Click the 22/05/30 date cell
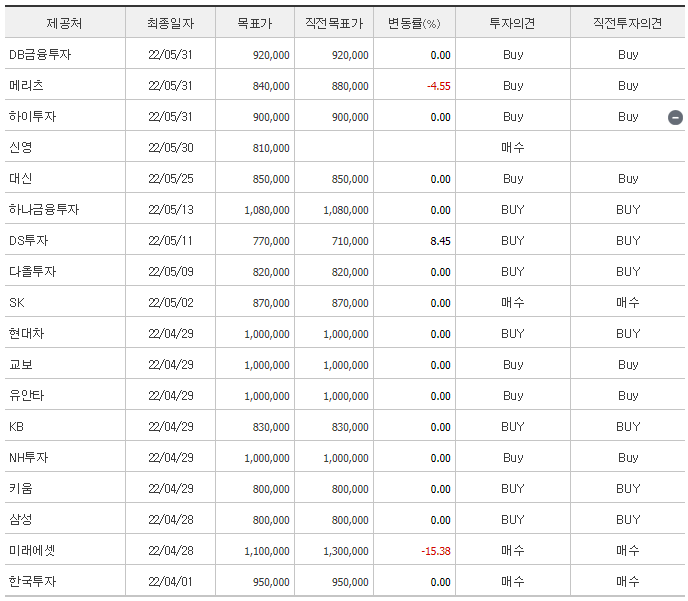Image resolution: width=688 pixels, height=601 pixels. click(171, 148)
